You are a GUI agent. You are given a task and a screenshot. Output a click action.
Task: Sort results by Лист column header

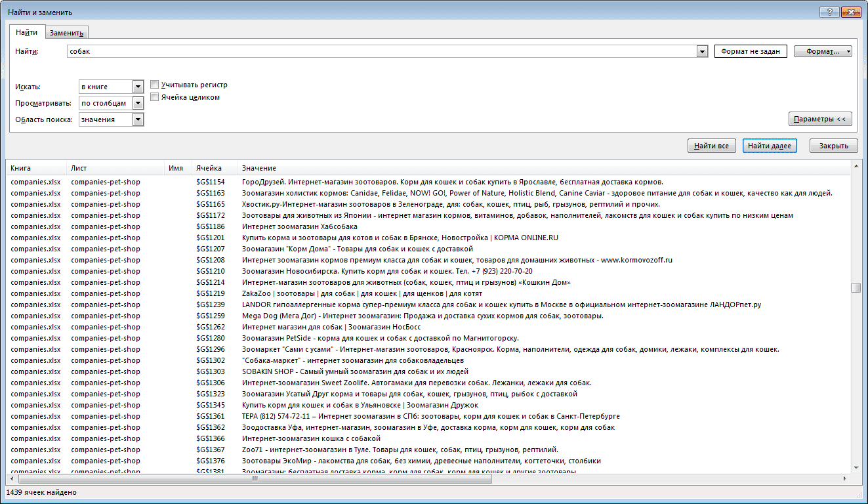point(115,169)
